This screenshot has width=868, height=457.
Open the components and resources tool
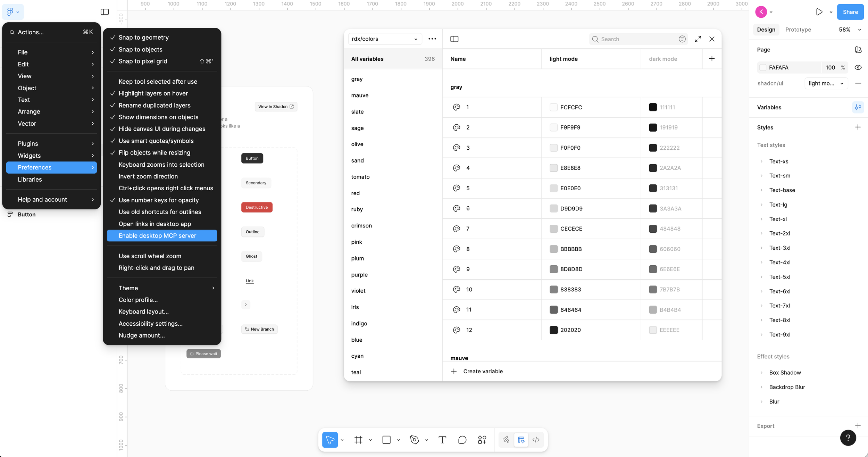click(482, 440)
